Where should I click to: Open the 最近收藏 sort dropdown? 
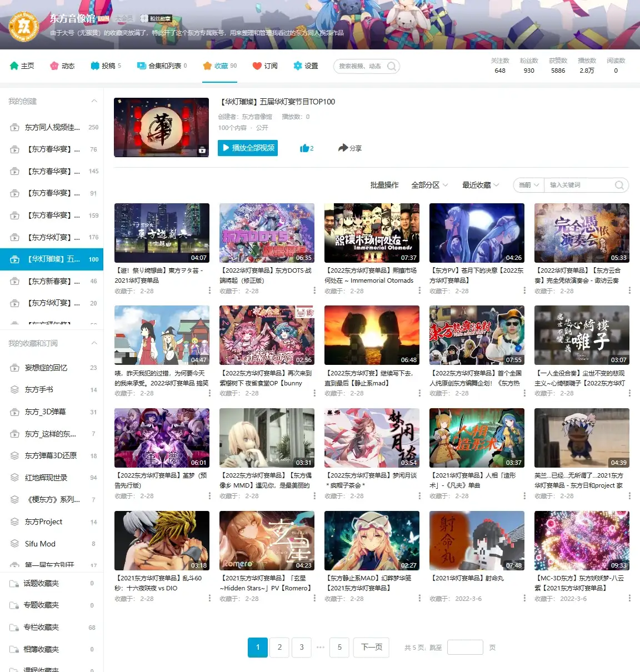[x=481, y=185]
